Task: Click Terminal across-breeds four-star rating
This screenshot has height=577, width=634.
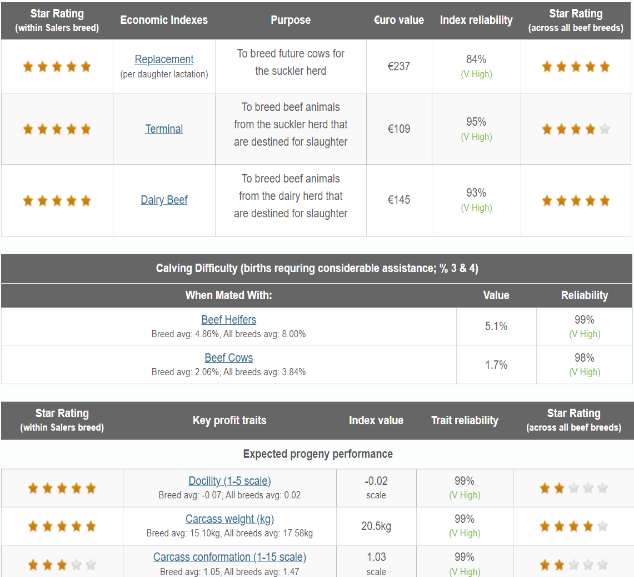Action: pyautogui.click(x=576, y=129)
